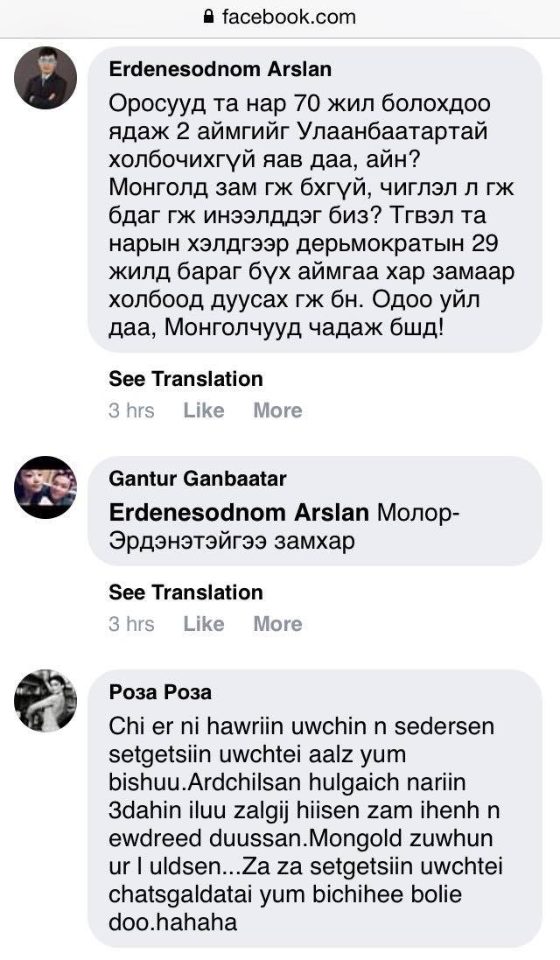
Task: Open More options under Gantur Ganbaatar's comment
Action: [277, 624]
